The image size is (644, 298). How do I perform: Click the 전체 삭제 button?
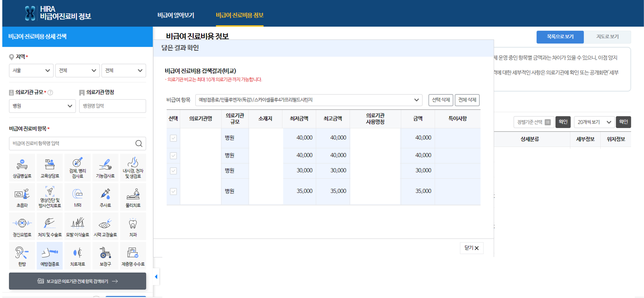pos(467,100)
